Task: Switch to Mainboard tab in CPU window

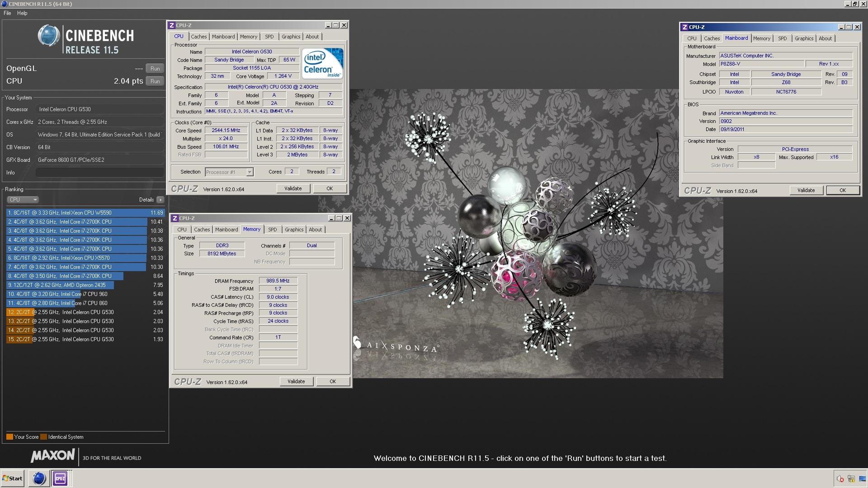Action: click(x=223, y=37)
